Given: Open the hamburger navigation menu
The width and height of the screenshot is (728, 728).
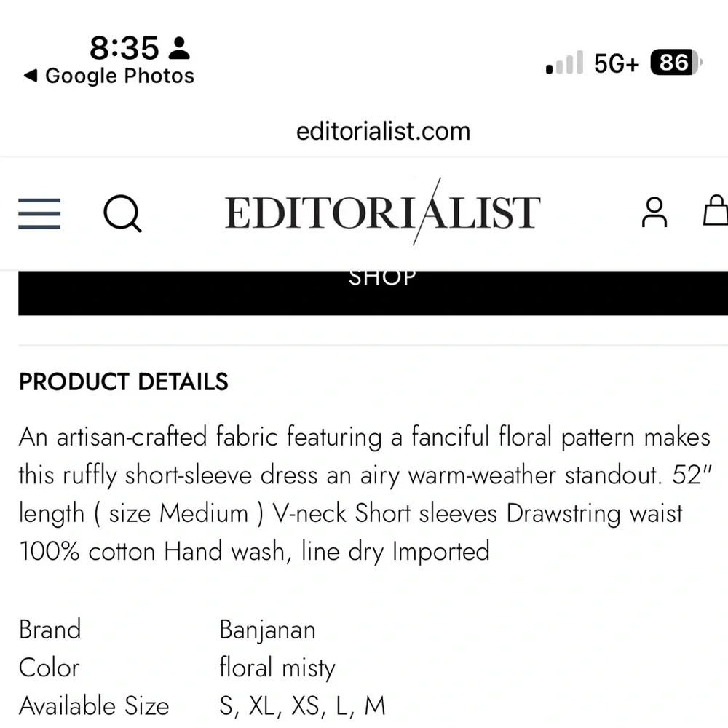Looking at the screenshot, I should click(x=39, y=213).
